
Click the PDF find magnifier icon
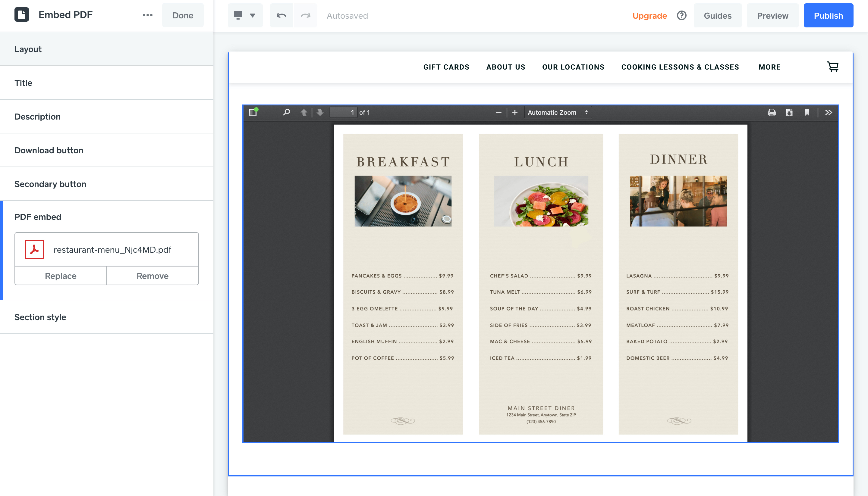coord(286,112)
